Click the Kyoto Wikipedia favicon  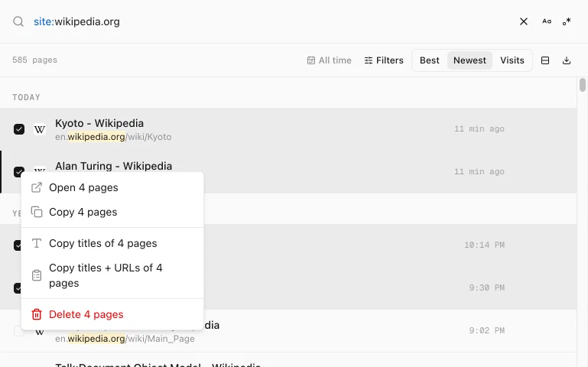[x=40, y=129]
